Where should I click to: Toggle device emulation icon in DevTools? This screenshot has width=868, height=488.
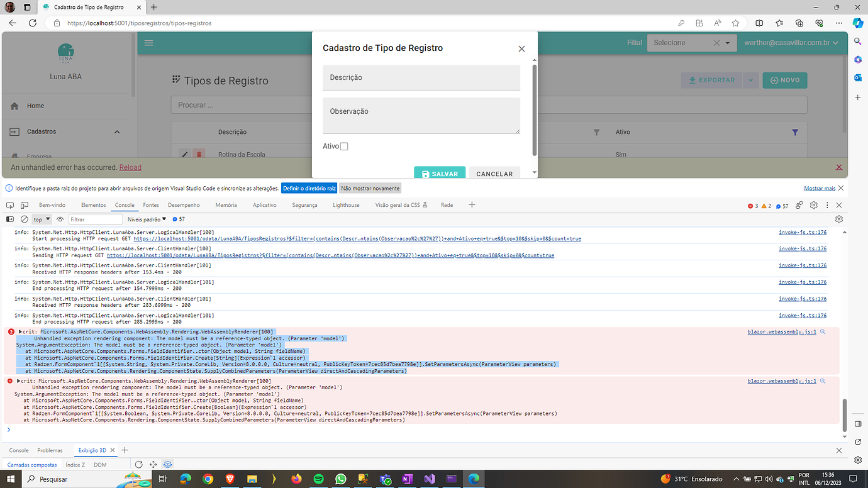(x=25, y=205)
